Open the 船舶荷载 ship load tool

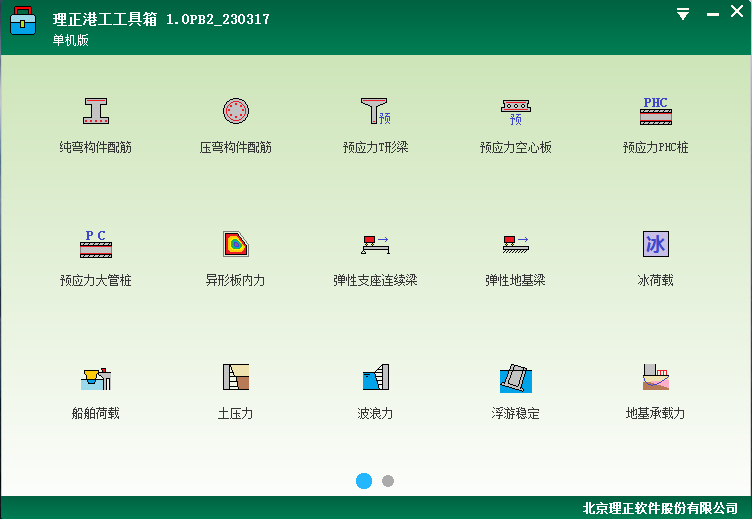[x=96, y=377]
